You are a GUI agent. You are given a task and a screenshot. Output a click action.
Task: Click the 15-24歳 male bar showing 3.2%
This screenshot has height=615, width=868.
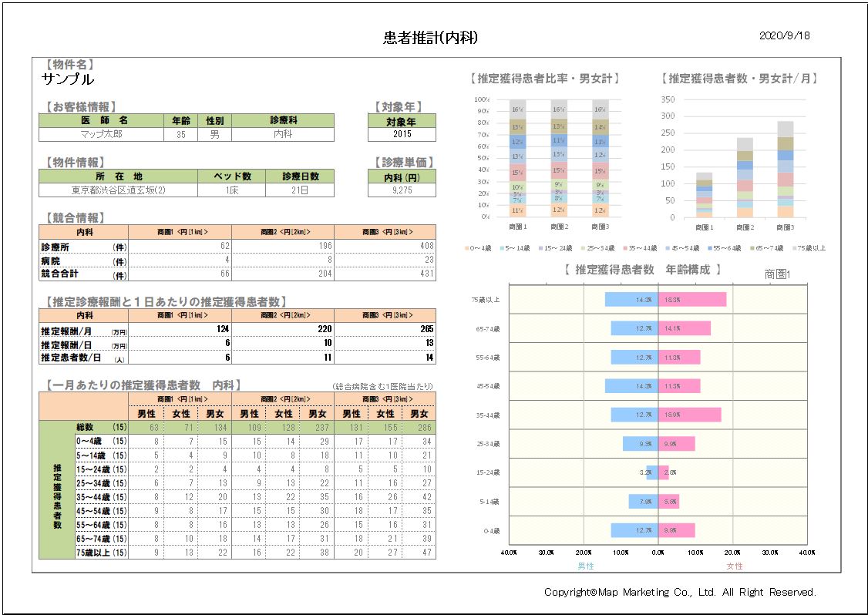pos(652,472)
